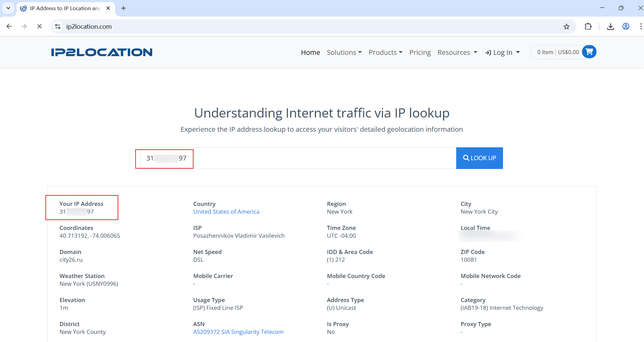
Task: Open the browser profile icon
Action: (x=626, y=26)
